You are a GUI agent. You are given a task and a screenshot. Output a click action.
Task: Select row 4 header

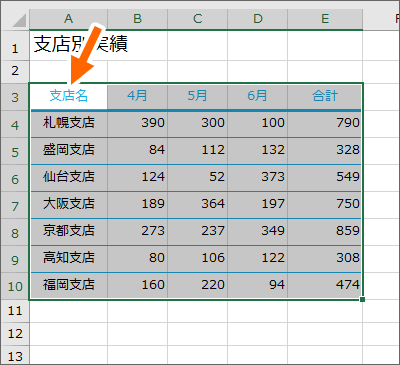click(15, 124)
